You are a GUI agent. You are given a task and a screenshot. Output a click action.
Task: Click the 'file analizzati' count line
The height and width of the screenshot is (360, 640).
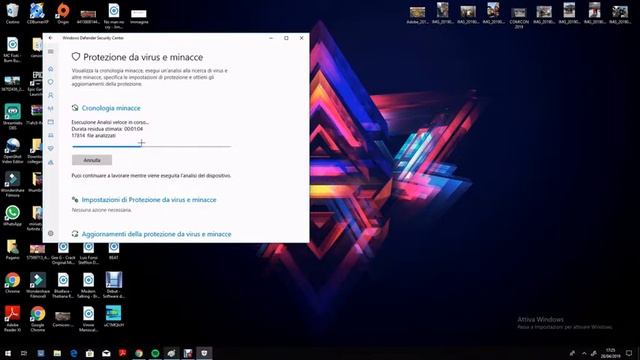[93, 135]
